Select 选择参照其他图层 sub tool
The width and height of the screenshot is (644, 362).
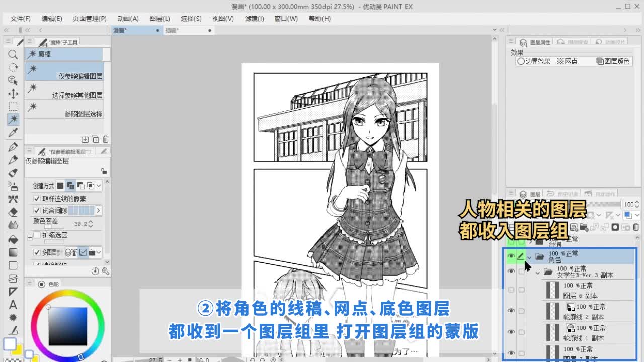click(64, 91)
